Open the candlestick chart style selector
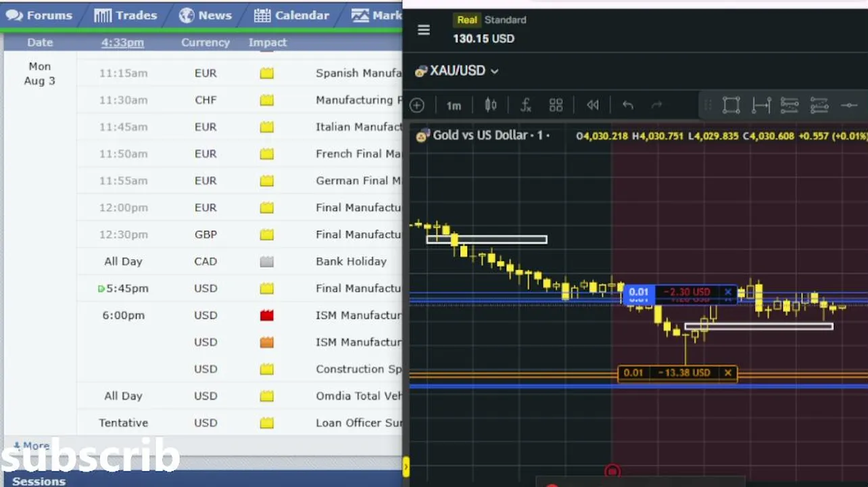The image size is (868, 487). (491, 105)
